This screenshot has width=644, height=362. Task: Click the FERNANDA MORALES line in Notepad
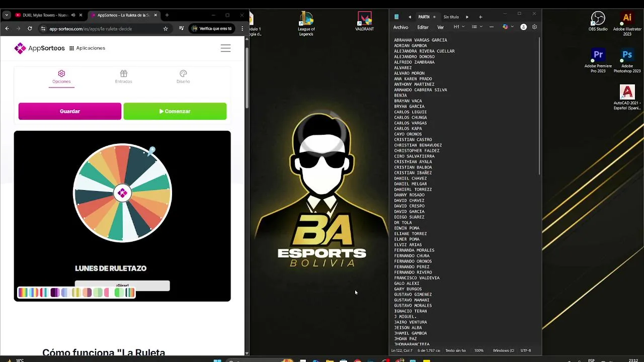[x=414, y=250]
